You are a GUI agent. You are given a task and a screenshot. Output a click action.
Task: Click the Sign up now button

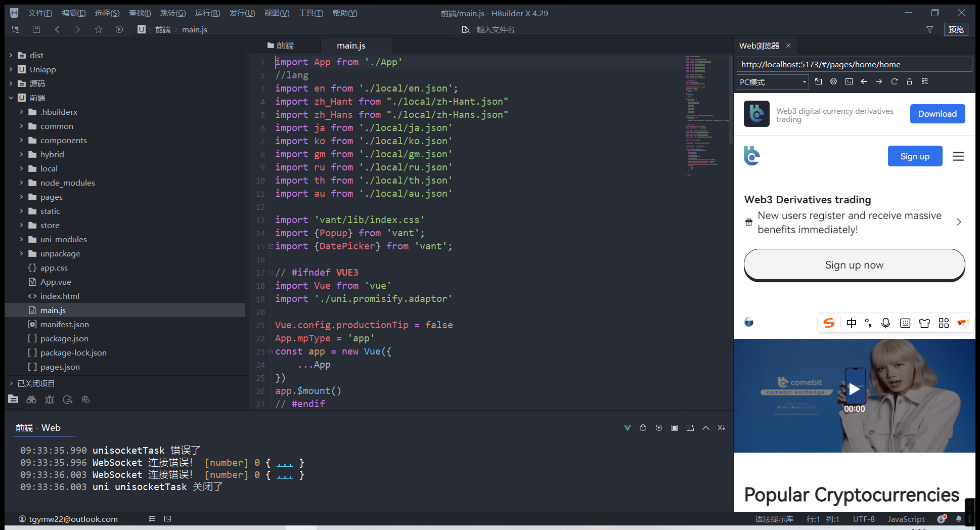click(854, 265)
